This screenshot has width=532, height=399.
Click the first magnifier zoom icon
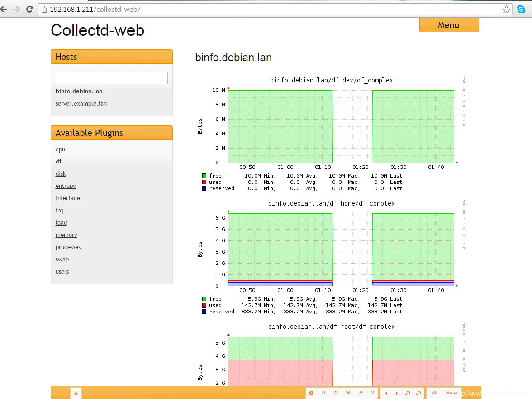click(408, 393)
